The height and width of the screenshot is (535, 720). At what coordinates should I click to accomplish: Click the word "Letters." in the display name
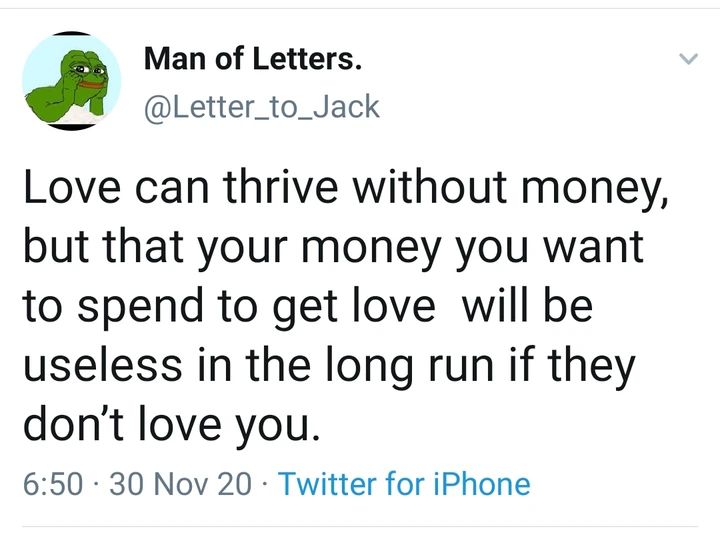point(308,60)
